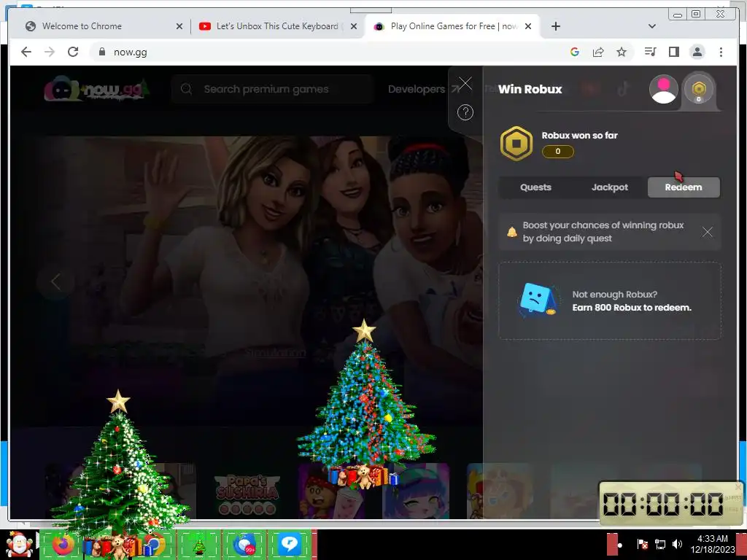Close the Welcome to Chrome tab
Screen dimensions: 747x560
[x=179, y=26]
